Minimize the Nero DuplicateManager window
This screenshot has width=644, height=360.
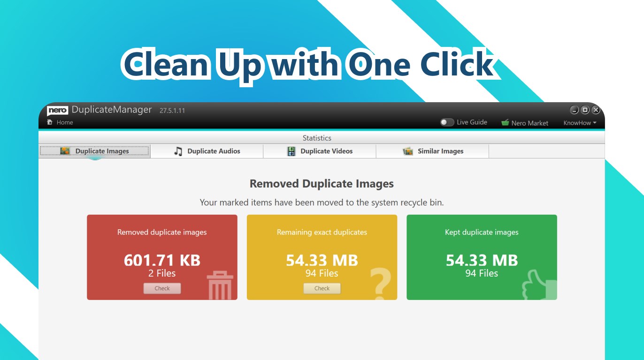click(x=575, y=110)
